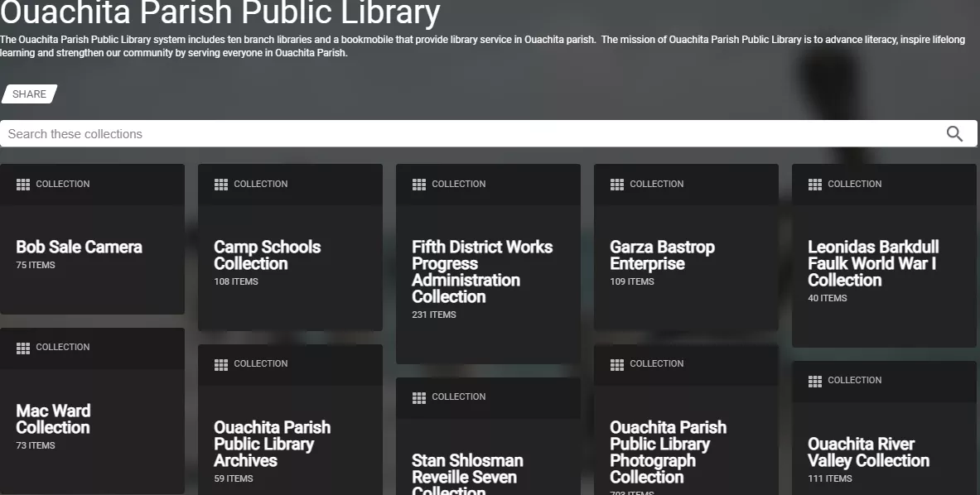Click grid icon on Camp Schools Collection card
Image resolution: width=980 pixels, height=495 pixels.
tap(221, 184)
